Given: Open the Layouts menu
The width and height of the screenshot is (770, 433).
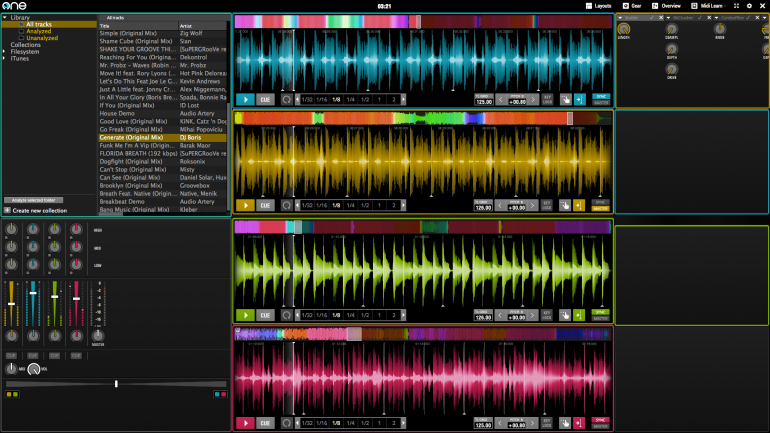Looking at the screenshot, I should [600, 6].
